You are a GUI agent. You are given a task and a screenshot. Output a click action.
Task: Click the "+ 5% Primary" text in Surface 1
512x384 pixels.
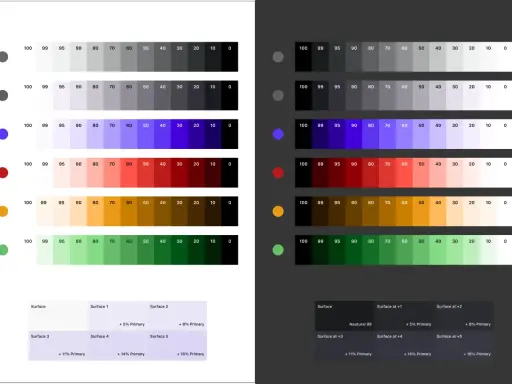(x=132, y=324)
